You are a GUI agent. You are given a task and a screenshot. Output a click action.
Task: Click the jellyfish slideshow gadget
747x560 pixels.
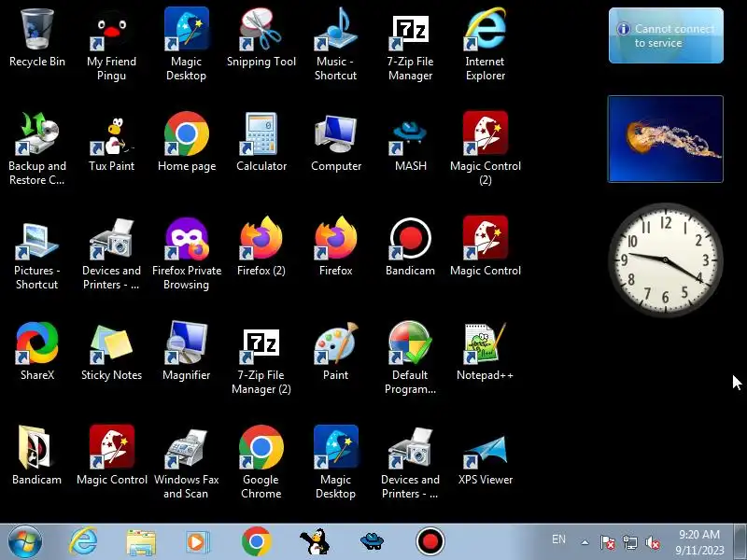(x=666, y=139)
